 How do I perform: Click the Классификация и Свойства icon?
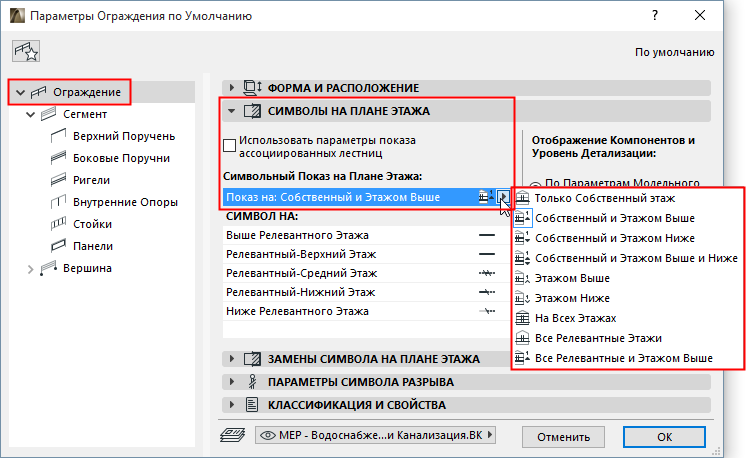point(252,405)
